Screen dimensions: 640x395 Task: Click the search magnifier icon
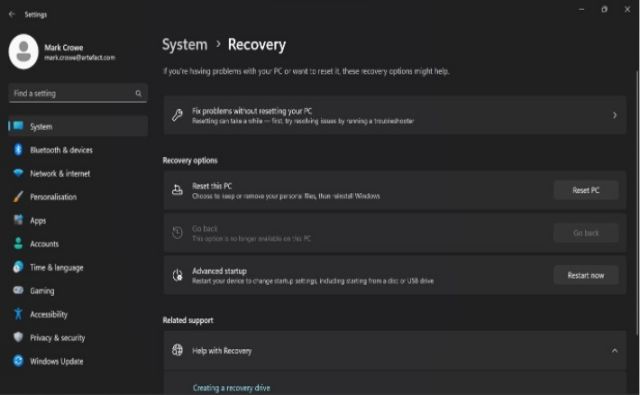[138, 93]
